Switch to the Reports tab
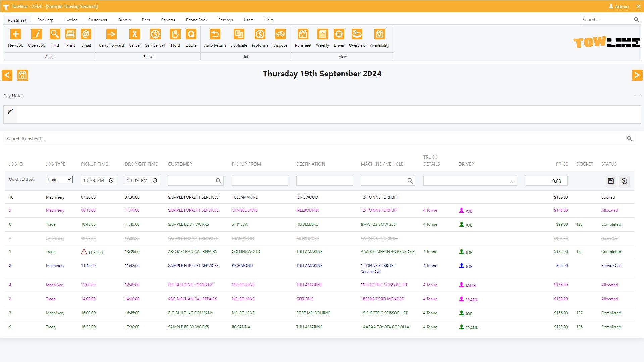 (168, 20)
